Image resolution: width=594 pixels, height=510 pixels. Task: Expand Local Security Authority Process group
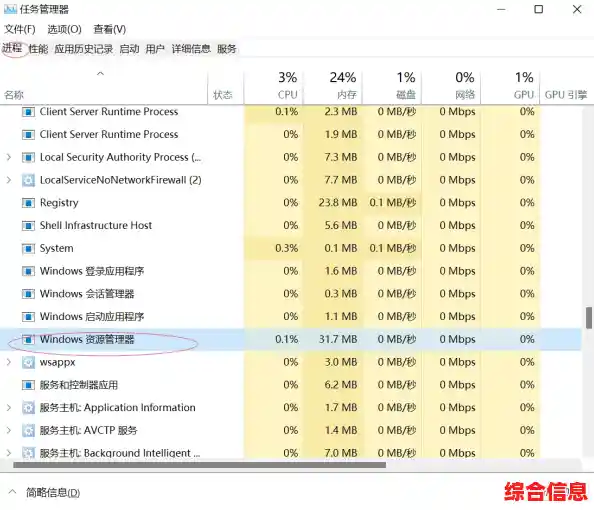click(x=9, y=157)
